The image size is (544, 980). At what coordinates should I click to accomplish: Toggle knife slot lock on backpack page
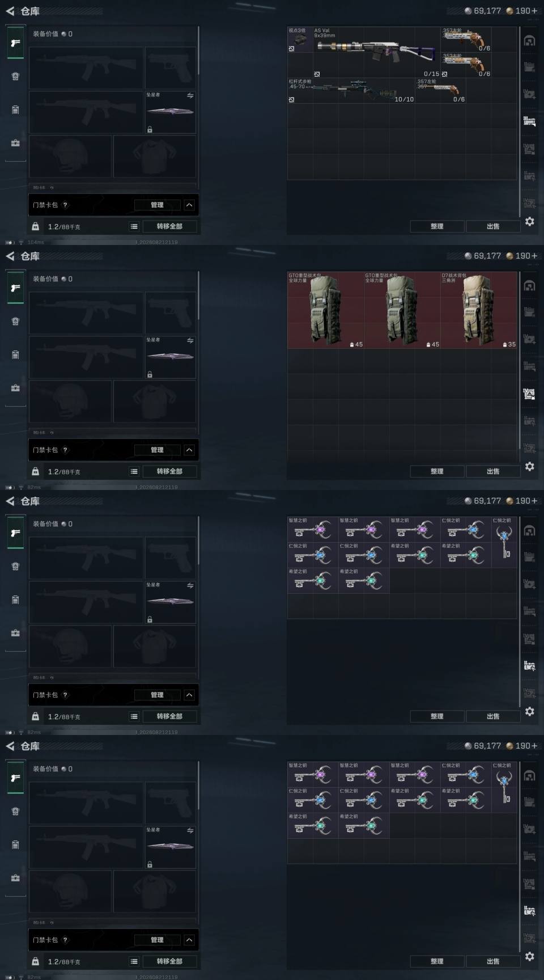tap(150, 374)
